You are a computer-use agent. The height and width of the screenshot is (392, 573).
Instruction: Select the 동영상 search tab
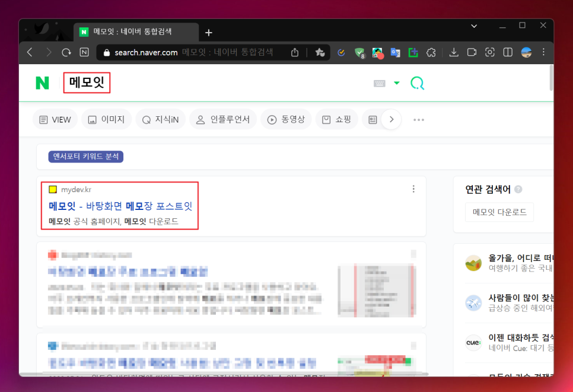(x=286, y=119)
